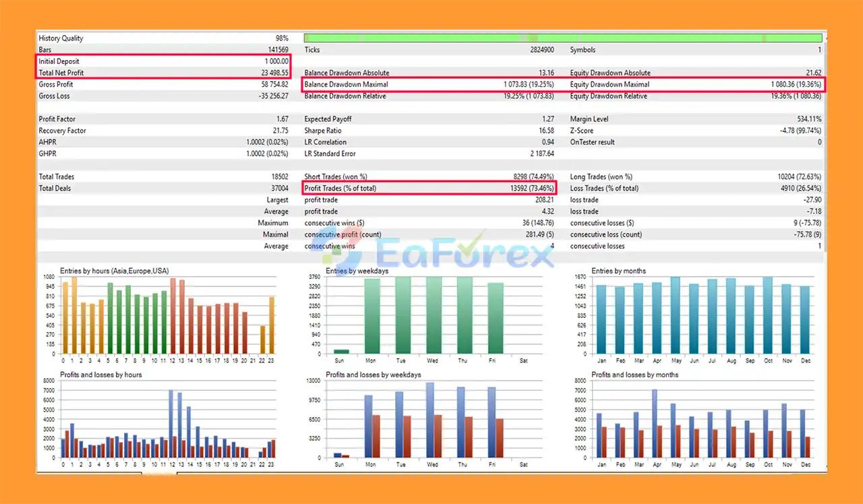Image resolution: width=863 pixels, height=504 pixels.
Task: Select the Profit Trades (% of total) row
Action: (x=429, y=189)
